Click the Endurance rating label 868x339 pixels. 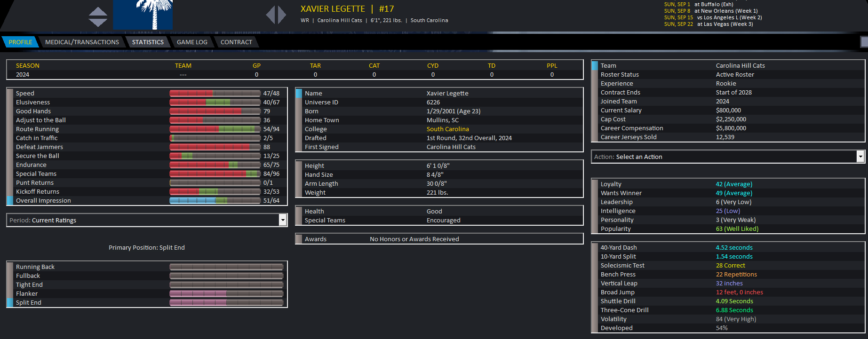[x=31, y=165]
